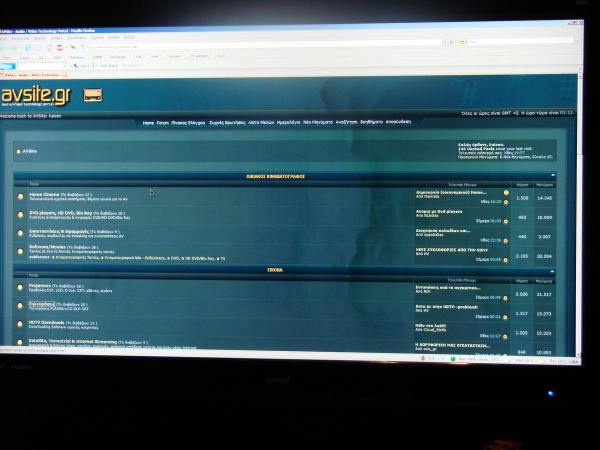
Task: Click the yellow exclamation icon in Home Cinema row
Action: pyautogui.click(x=506, y=192)
